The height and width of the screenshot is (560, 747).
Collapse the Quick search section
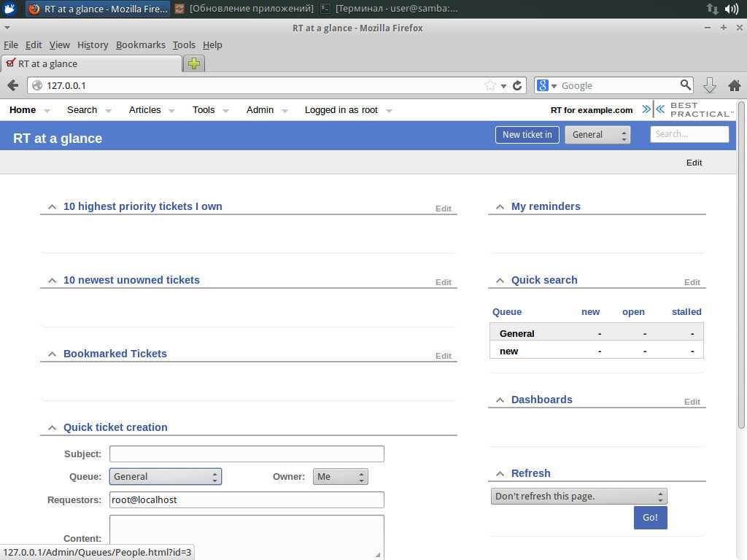(x=500, y=281)
